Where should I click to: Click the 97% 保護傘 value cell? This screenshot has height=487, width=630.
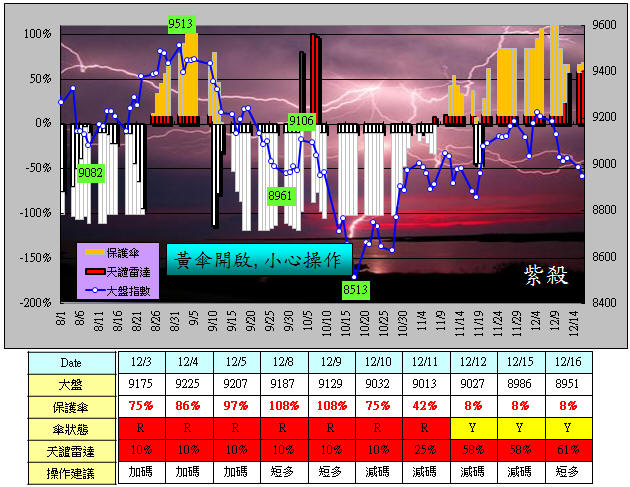click(238, 406)
